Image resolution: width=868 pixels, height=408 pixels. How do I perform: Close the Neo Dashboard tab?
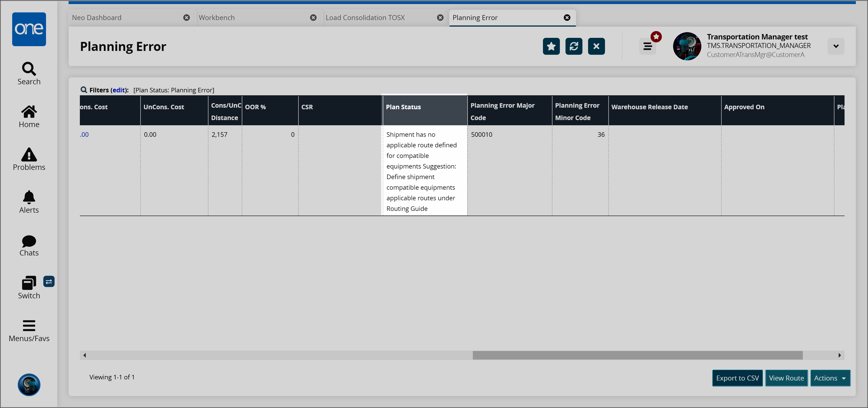186,18
